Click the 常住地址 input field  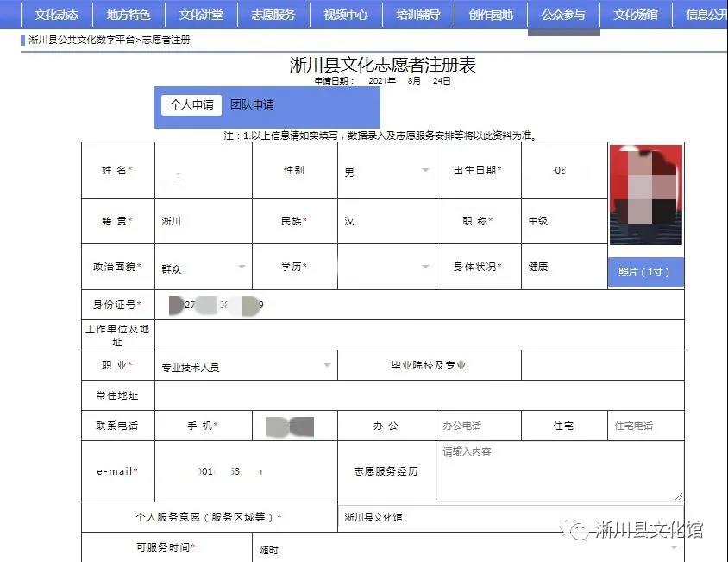coord(419,395)
